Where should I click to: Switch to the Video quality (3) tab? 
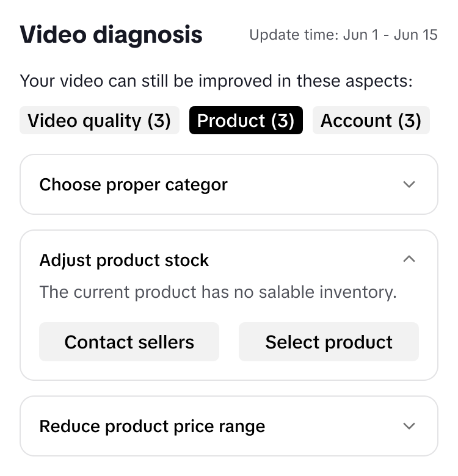100,121
